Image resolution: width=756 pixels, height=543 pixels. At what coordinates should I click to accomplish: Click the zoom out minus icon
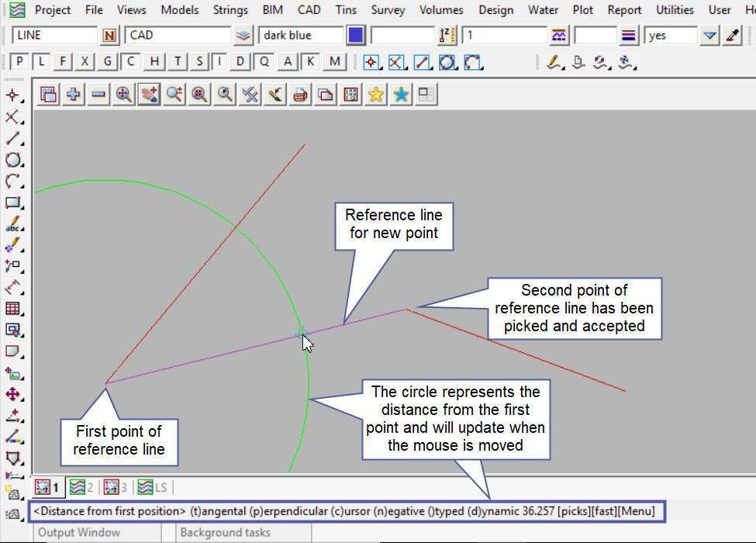(98, 95)
